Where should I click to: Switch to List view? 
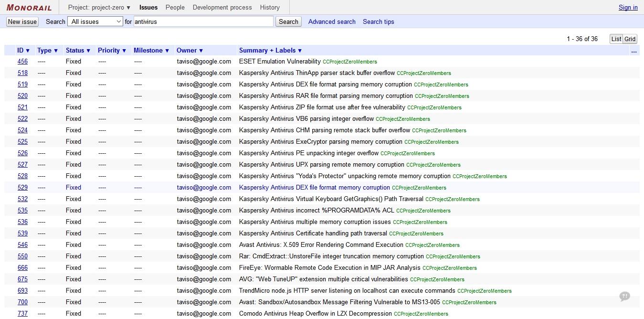point(616,39)
